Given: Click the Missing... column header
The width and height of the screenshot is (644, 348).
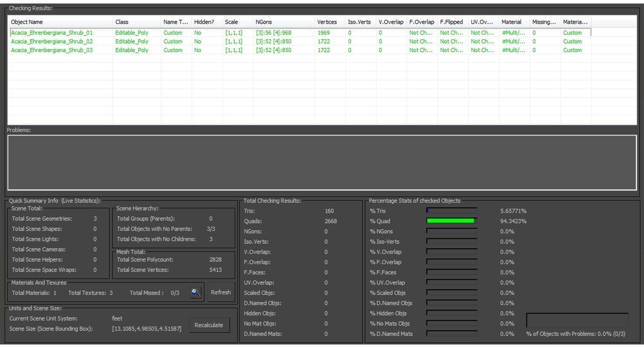Looking at the screenshot, I should 545,22.
